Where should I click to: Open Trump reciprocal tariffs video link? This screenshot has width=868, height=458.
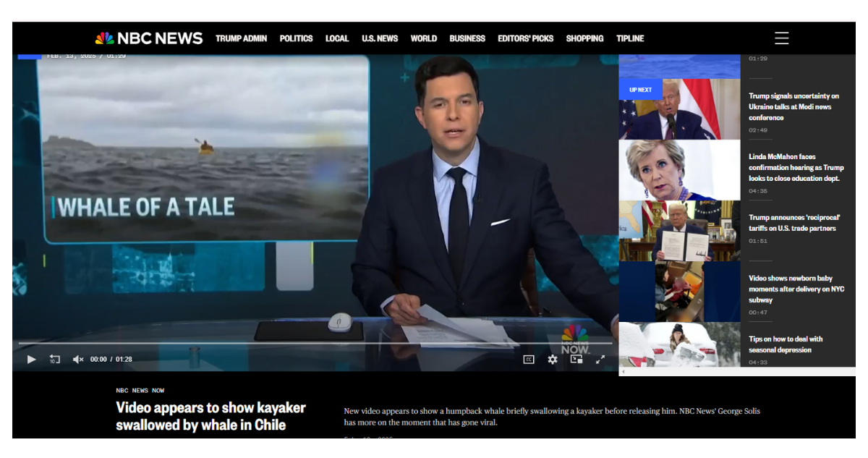pyautogui.click(x=794, y=223)
